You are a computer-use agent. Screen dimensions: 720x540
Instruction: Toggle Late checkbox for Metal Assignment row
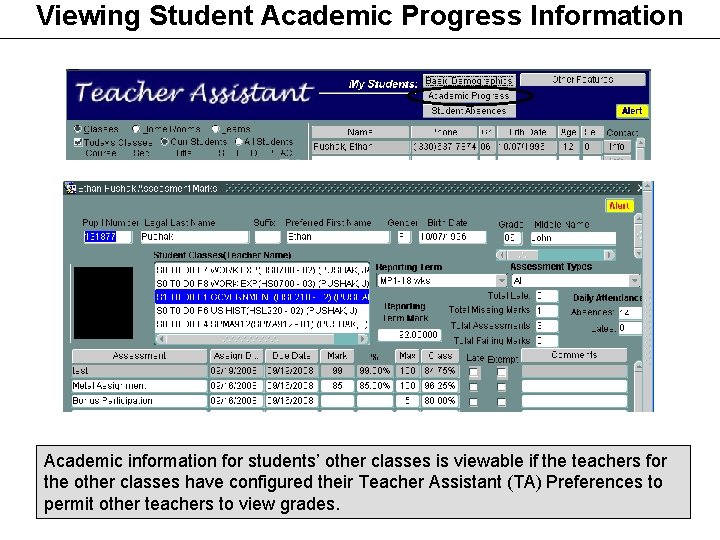pos(473,387)
